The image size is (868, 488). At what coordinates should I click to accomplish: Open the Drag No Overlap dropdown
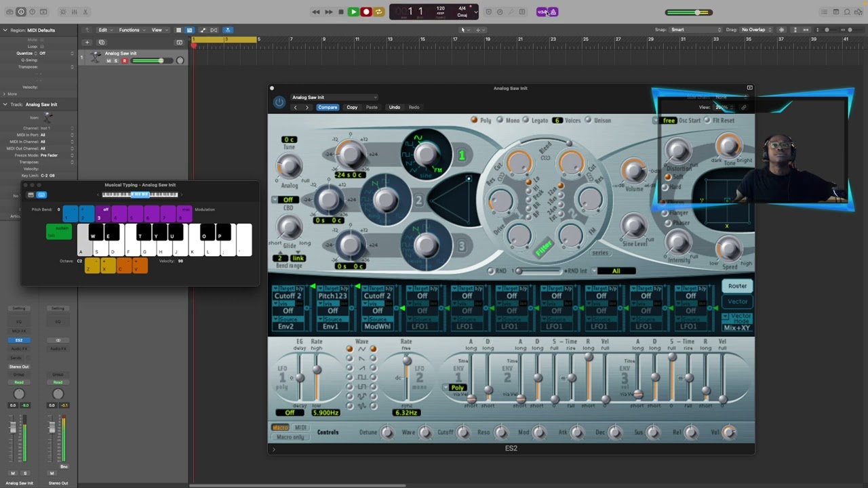[x=756, y=30]
